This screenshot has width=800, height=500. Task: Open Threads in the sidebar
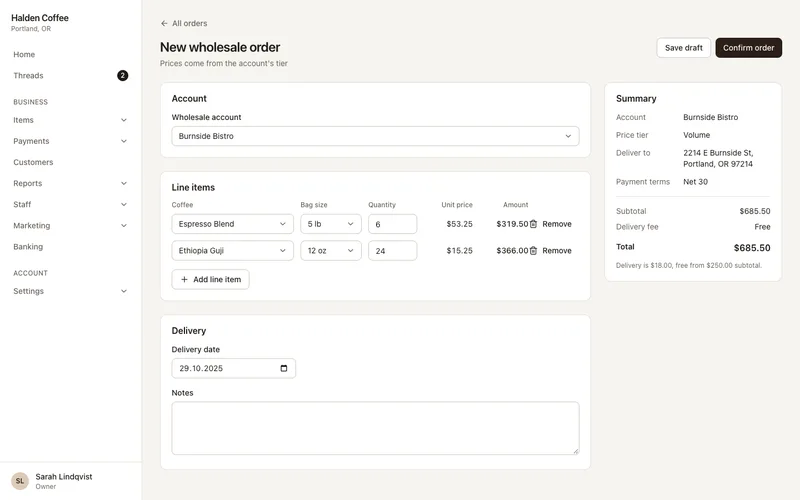coord(28,76)
